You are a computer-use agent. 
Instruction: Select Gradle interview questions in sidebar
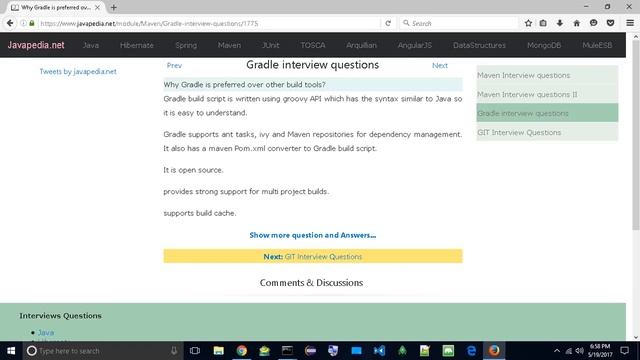(547, 113)
